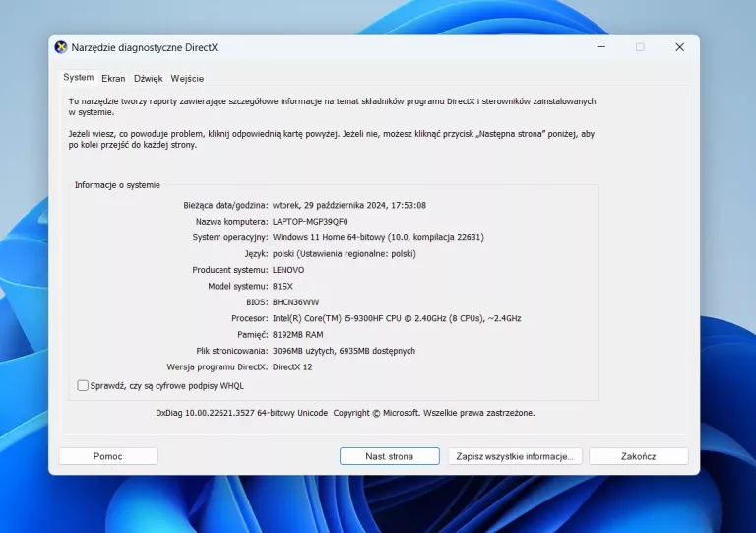Viewport: 756px width, 533px height.
Task: Switch to the System tab
Action: pos(78,78)
